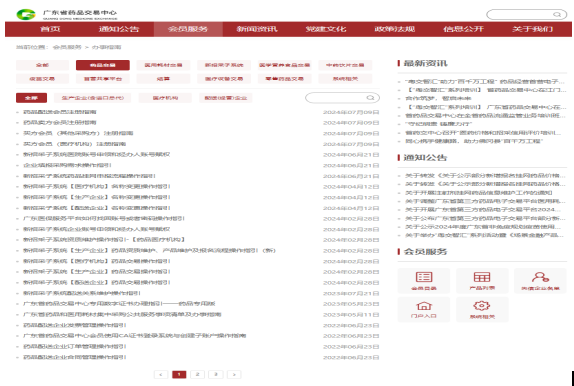Open the first article in guide list
This screenshot has height=386, width=574.
[x=60, y=112]
